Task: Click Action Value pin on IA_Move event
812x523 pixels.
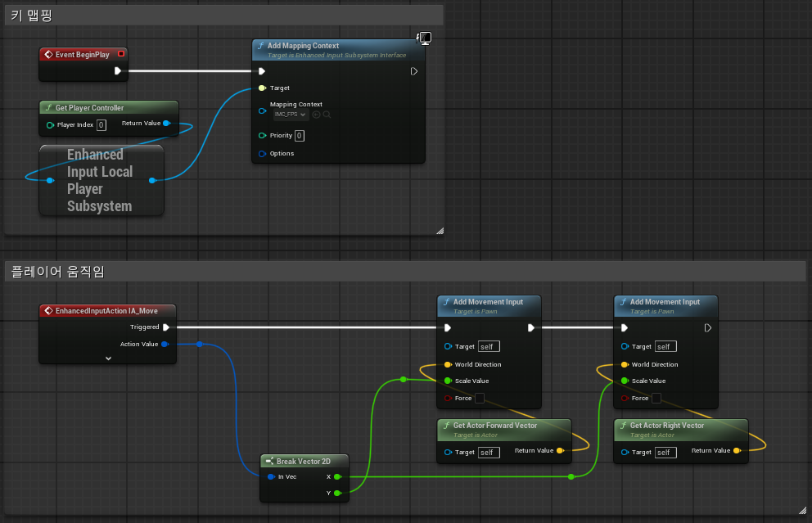Action: (165, 344)
